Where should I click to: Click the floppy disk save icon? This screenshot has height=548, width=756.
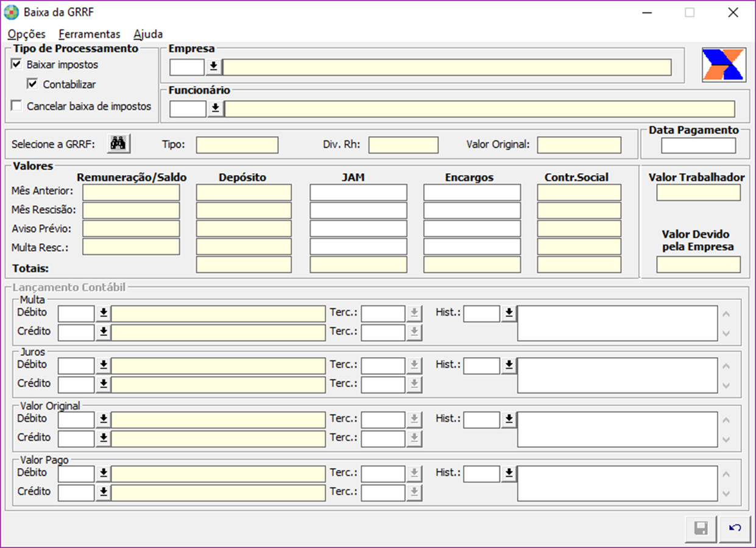[701, 528]
